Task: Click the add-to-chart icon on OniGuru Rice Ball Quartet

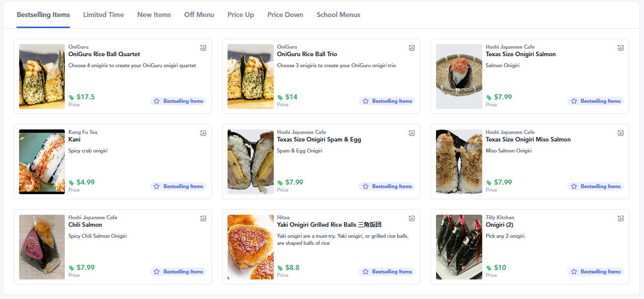Action: pos(203,48)
